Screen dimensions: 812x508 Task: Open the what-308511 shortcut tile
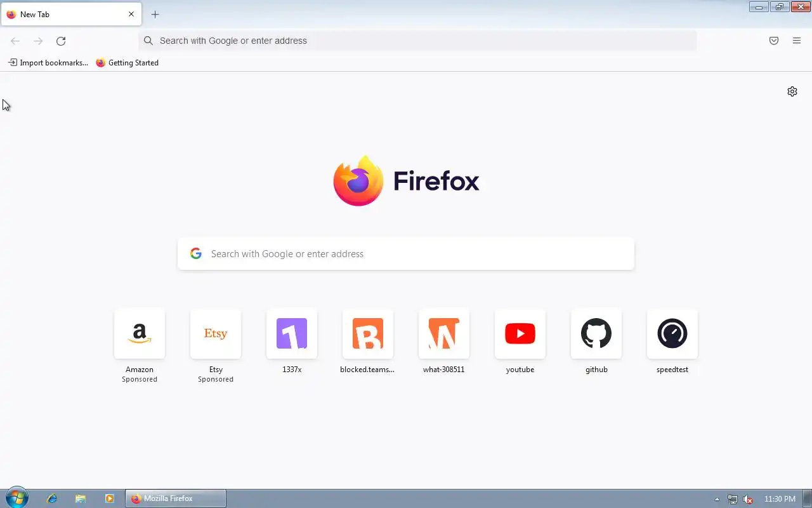pyautogui.click(x=444, y=341)
